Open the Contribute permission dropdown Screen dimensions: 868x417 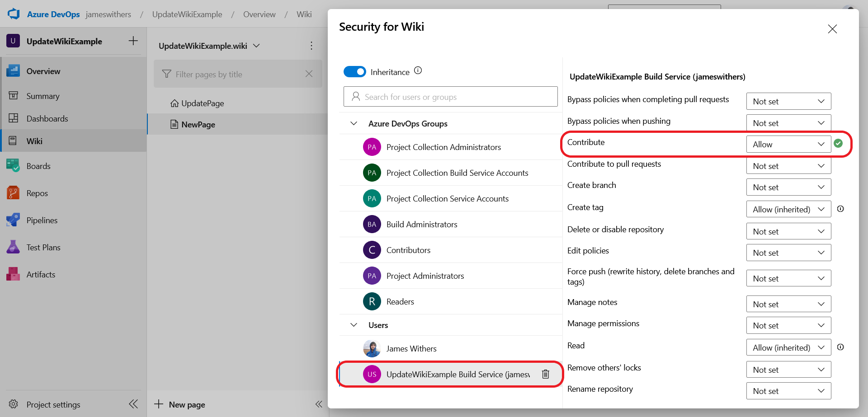pos(788,144)
